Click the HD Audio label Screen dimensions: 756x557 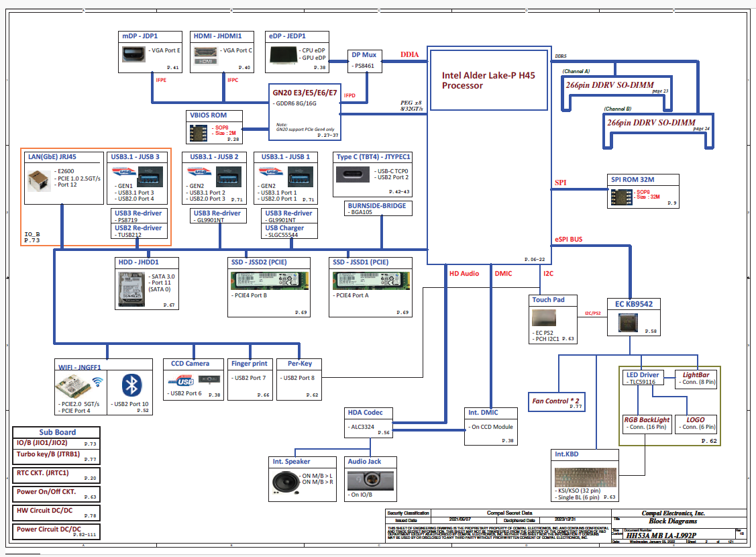point(464,273)
